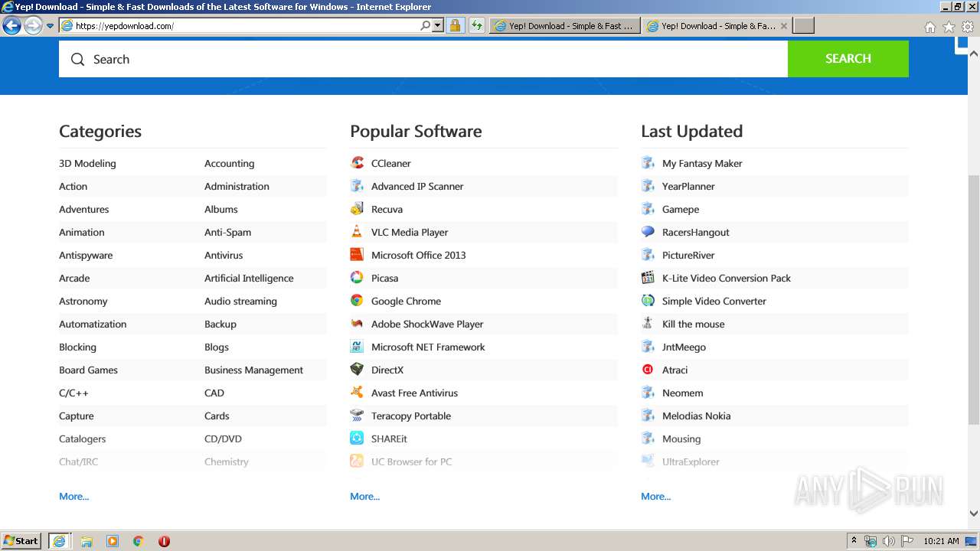Click the browser Back arrow button

pyautogui.click(x=11, y=25)
